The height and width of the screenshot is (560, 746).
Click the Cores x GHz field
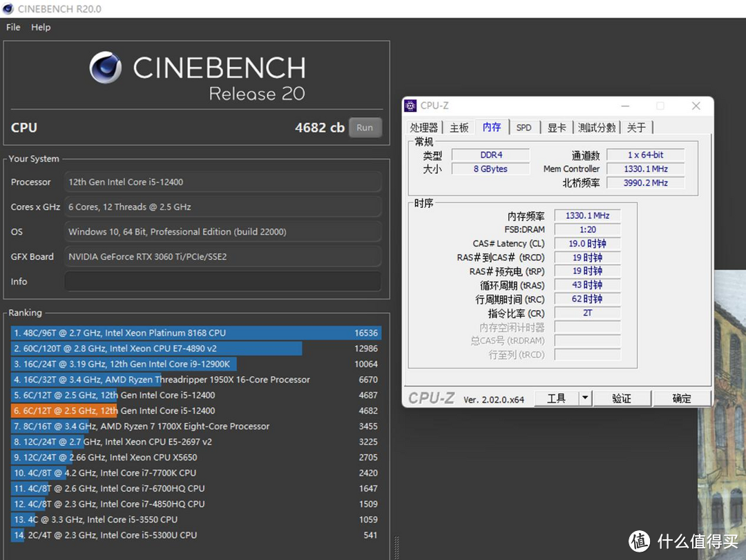[222, 206]
